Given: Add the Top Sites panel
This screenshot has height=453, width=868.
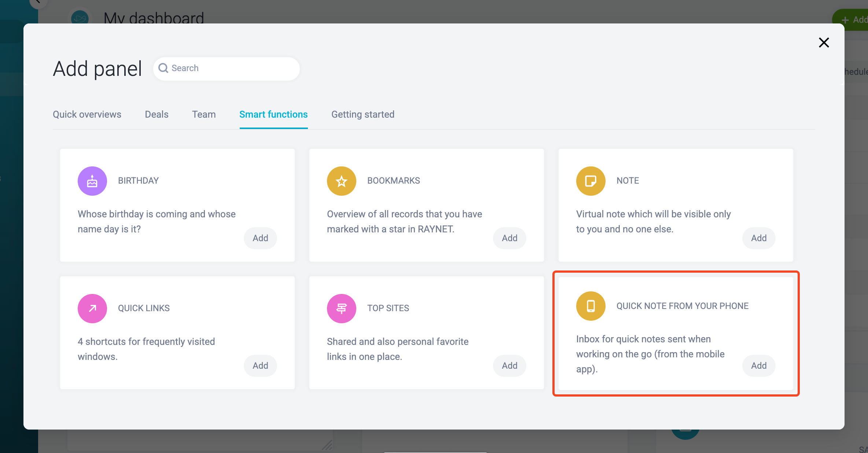Looking at the screenshot, I should (x=510, y=366).
